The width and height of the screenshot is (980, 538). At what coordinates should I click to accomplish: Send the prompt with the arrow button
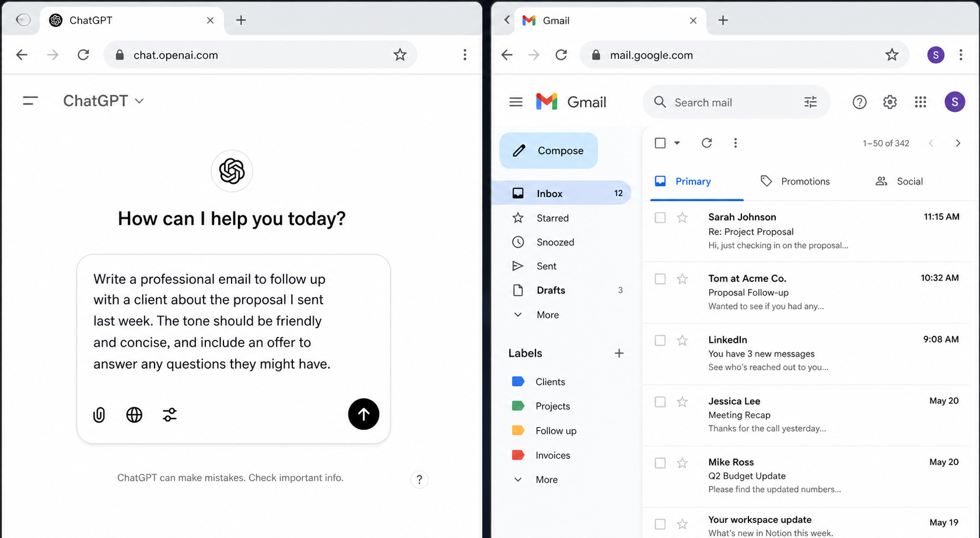(364, 414)
